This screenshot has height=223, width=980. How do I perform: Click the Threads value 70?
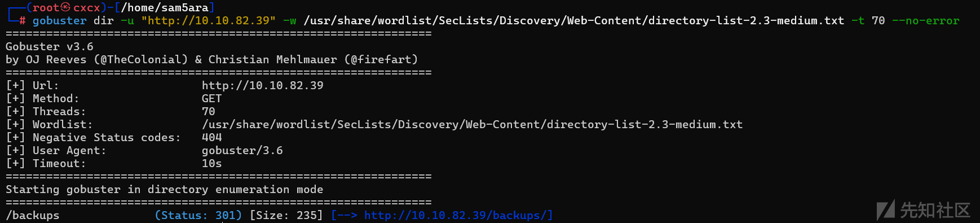coord(209,111)
